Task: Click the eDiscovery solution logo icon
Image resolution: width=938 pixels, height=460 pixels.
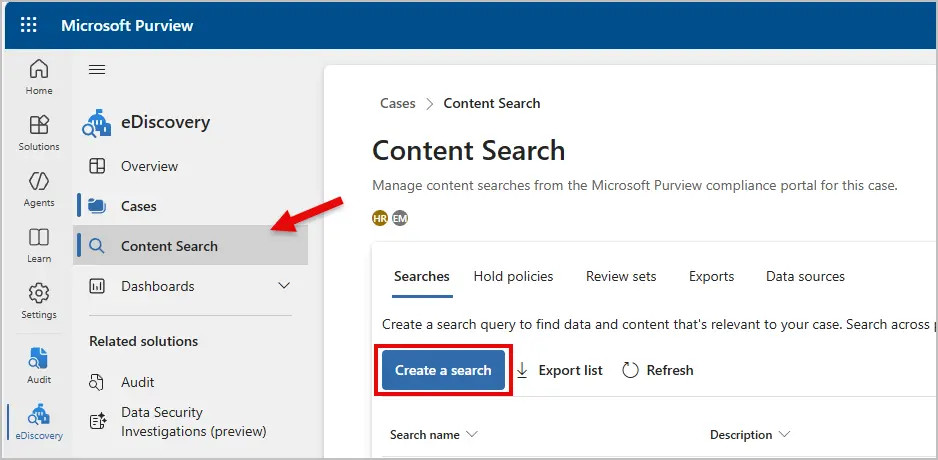Action: click(97, 123)
